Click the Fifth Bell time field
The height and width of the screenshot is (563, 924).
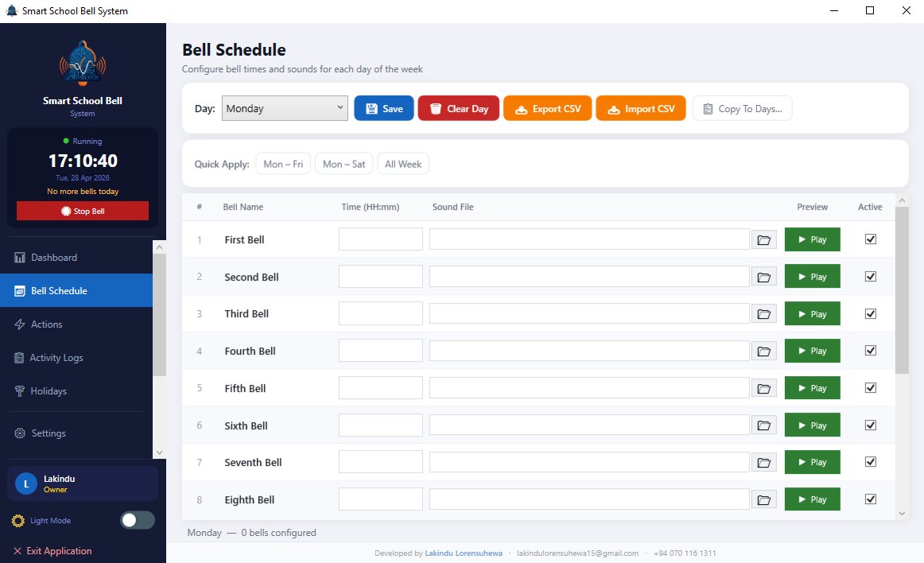[x=381, y=388]
